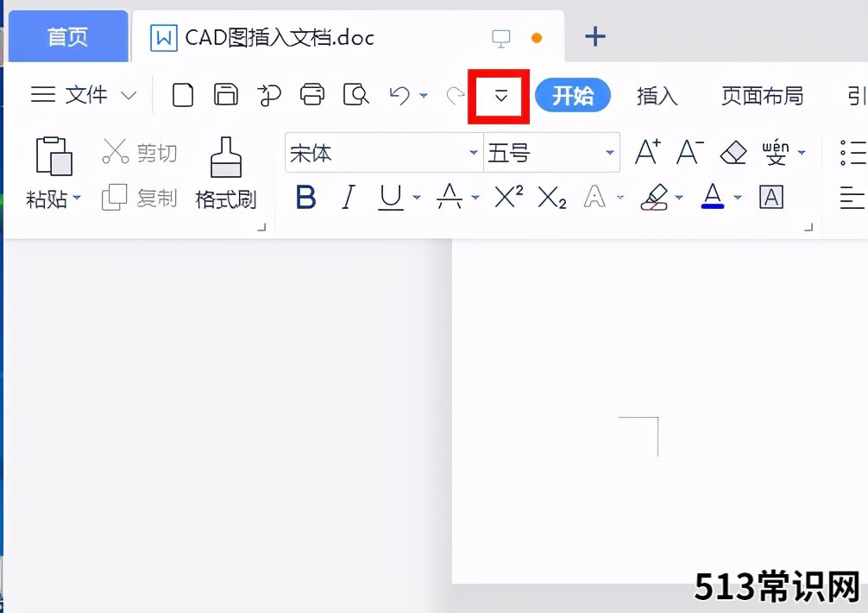Apply text highlight color marker
This screenshot has width=868, height=613.
coord(654,197)
